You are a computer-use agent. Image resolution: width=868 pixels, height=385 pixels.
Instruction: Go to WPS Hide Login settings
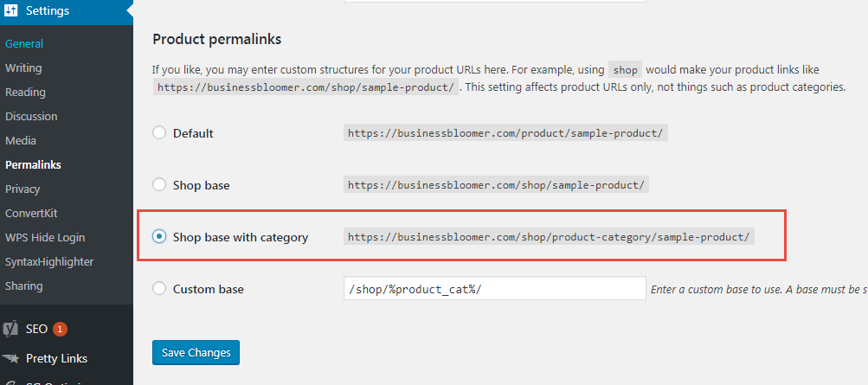[x=45, y=238]
